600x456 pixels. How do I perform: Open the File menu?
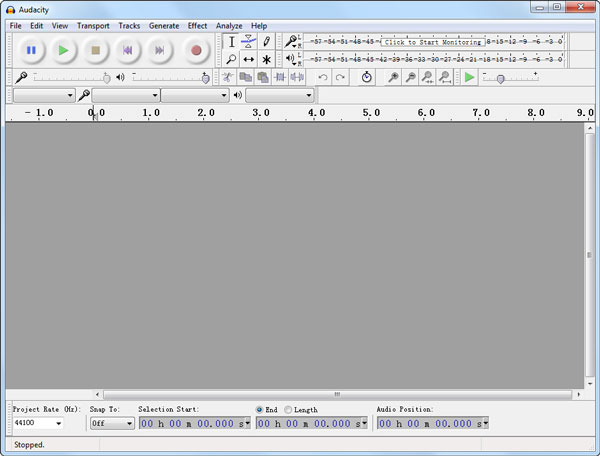pos(15,26)
